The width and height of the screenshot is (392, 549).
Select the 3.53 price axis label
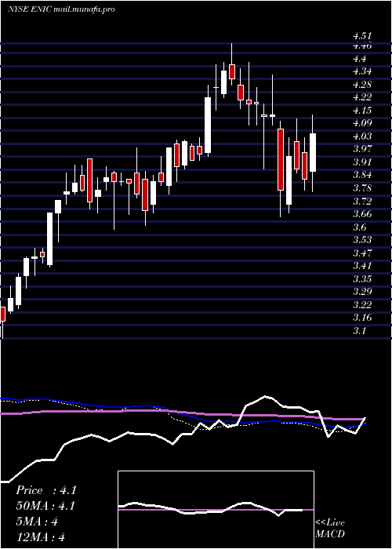pyautogui.click(x=362, y=240)
